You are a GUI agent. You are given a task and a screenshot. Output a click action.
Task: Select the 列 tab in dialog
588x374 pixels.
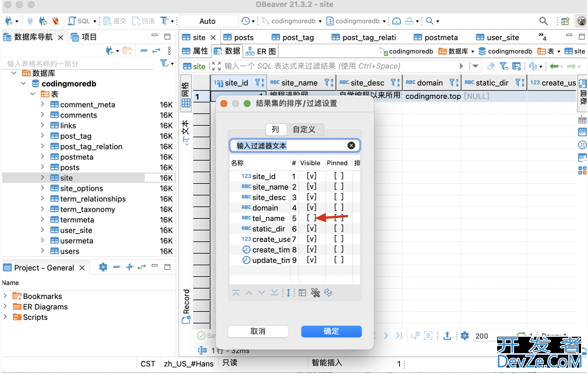click(x=275, y=129)
